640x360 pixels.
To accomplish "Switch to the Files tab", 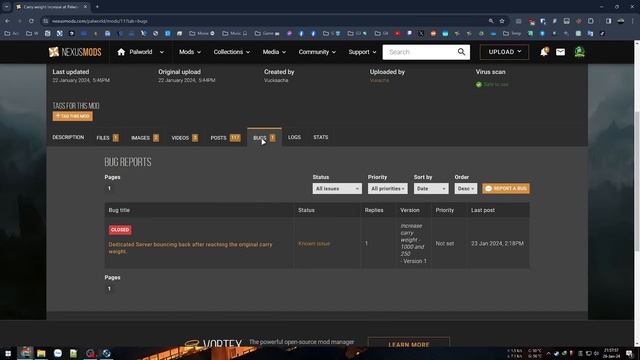I will pos(107,138).
